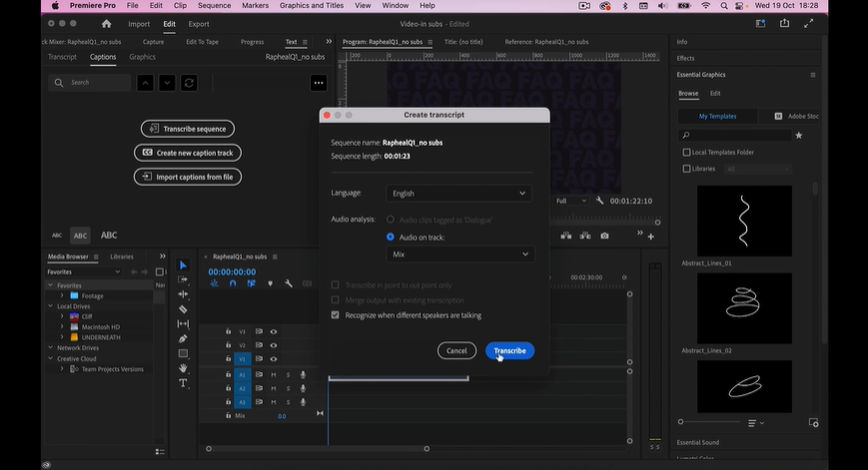Select the Rectangle tool
The image size is (868, 470).
(183, 353)
